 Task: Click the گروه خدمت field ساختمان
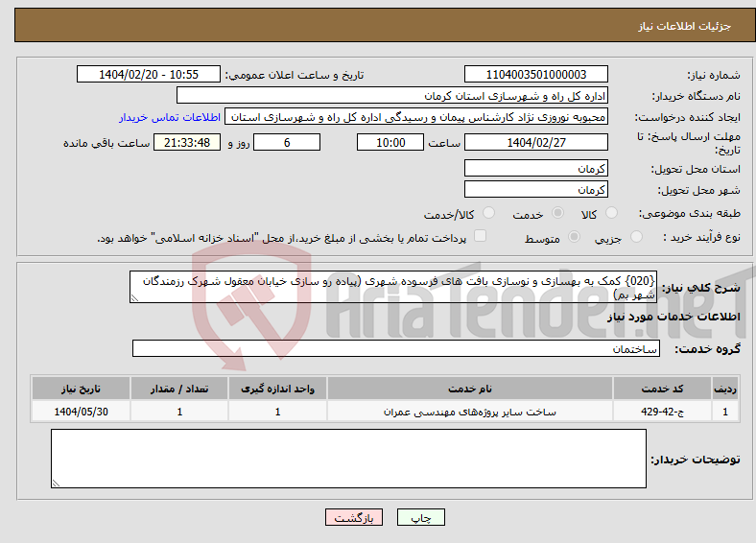[396, 348]
